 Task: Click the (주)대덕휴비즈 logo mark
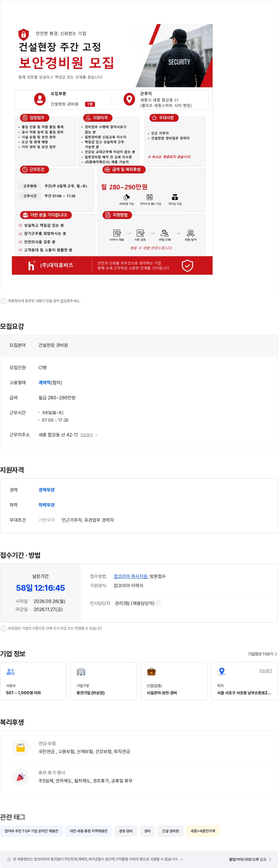(31, 266)
